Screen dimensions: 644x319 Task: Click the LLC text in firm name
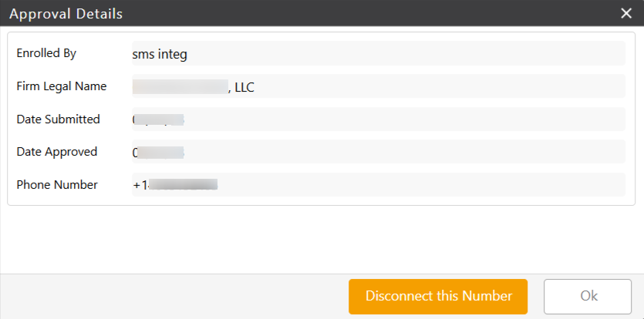click(244, 87)
